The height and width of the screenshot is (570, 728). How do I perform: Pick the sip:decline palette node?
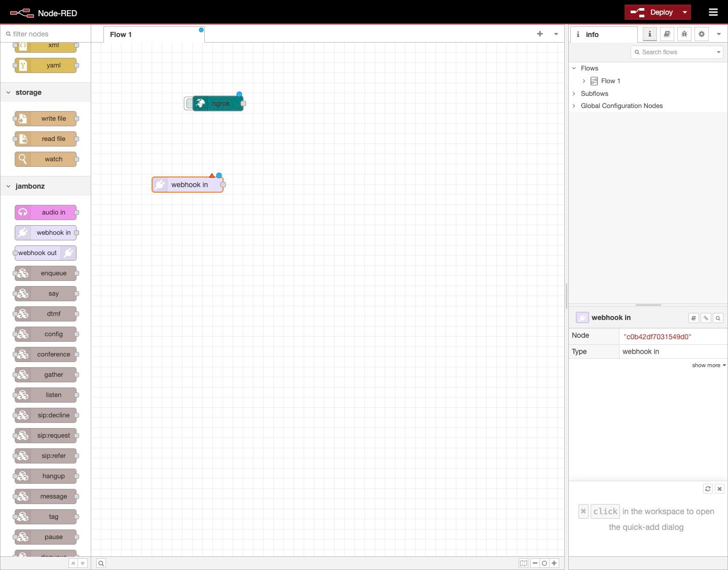click(x=46, y=415)
